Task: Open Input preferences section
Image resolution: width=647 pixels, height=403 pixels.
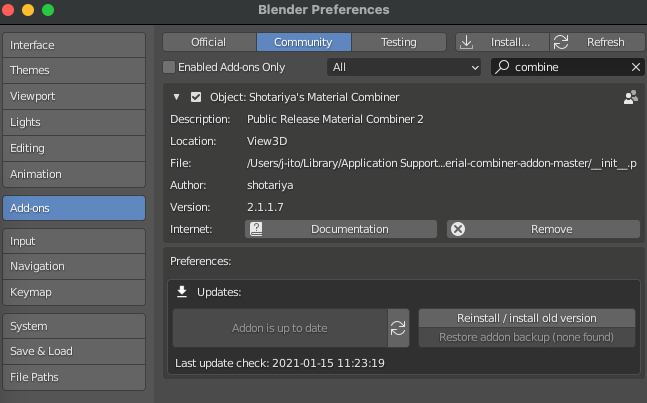Action: [x=74, y=241]
